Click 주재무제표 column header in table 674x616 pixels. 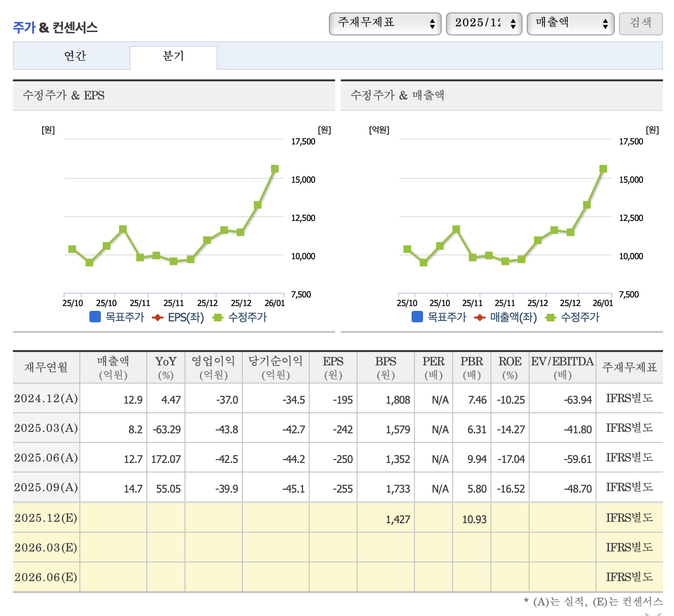(x=630, y=367)
